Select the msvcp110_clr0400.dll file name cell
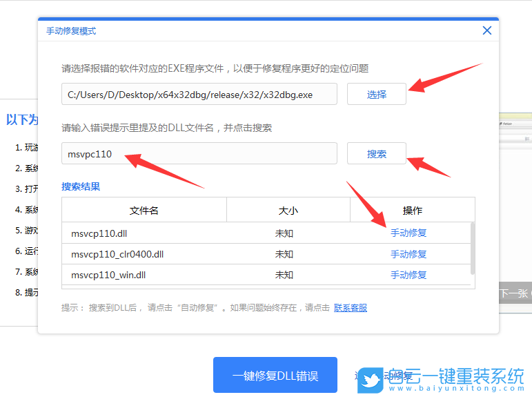Image resolution: width=532 pixels, height=397 pixels. (117, 254)
